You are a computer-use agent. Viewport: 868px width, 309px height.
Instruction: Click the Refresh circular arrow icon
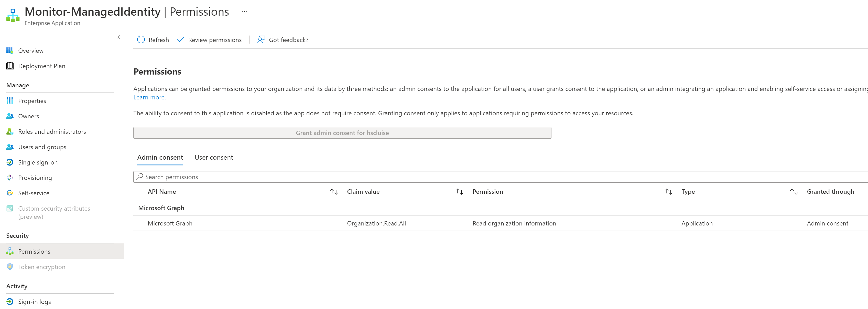[141, 40]
